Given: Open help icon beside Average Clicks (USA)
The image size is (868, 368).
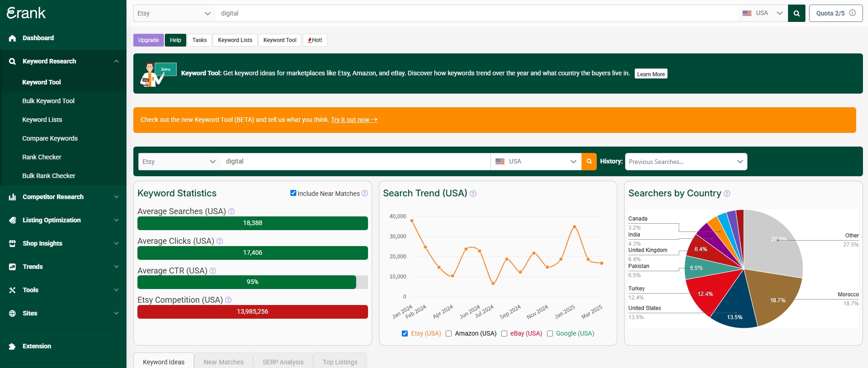Looking at the screenshot, I should tap(220, 241).
